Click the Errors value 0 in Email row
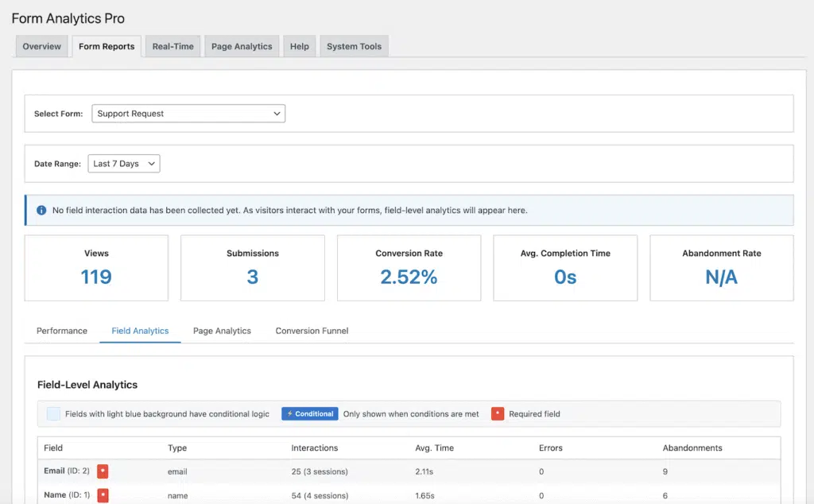This screenshot has height=504, width=814. [x=541, y=471]
